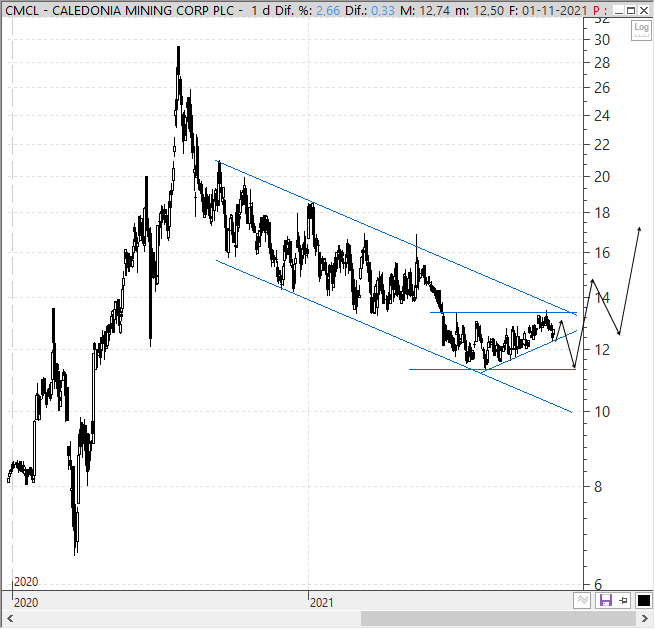Click the 16 price level on the axis
The width and height of the screenshot is (655, 629).
[602, 253]
